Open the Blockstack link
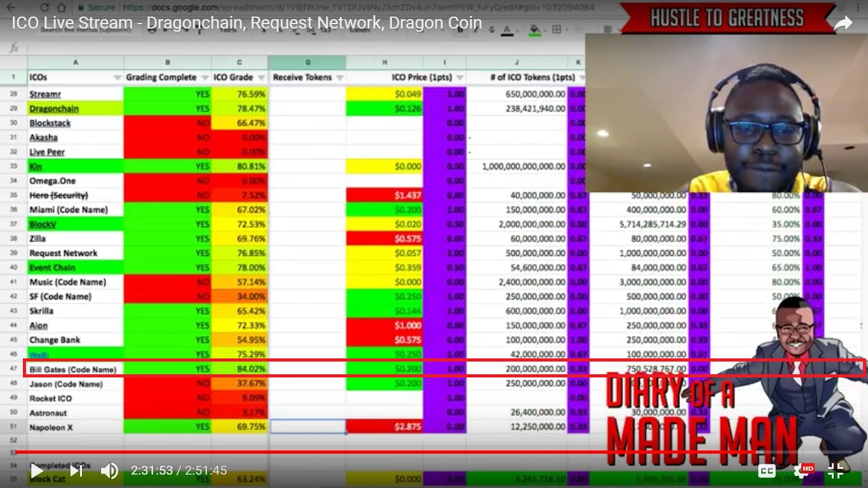Screen dimensions: 868x488 pyautogui.click(x=50, y=123)
